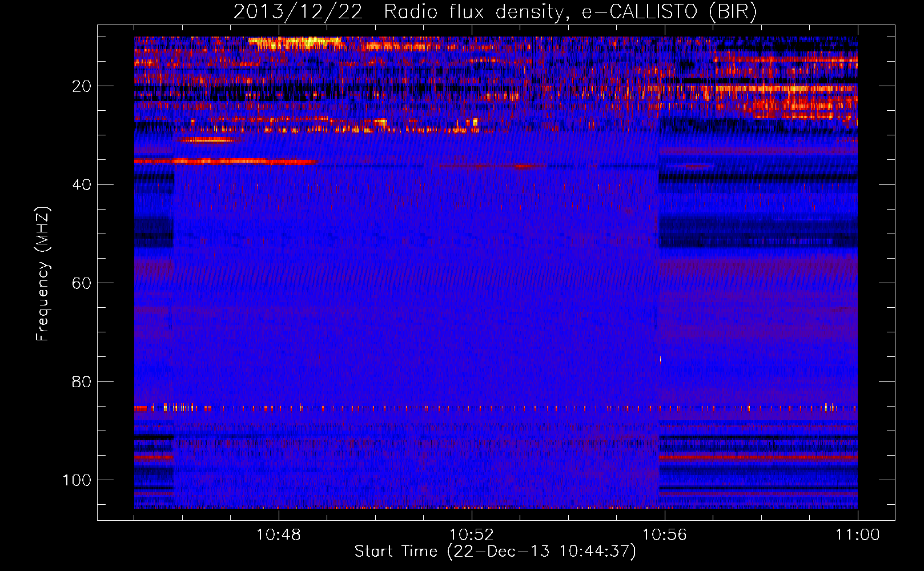
Task: Click the '80' frequency tick label
Action: (82, 381)
